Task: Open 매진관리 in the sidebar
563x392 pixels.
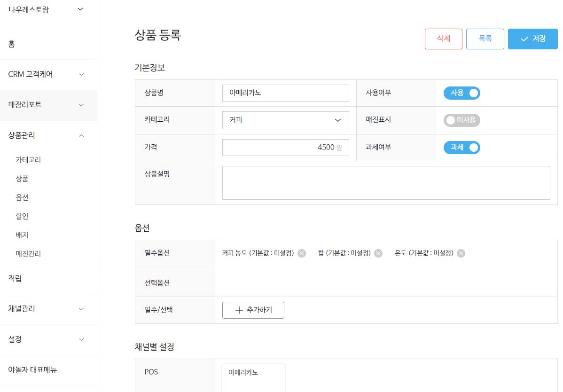Action: pyautogui.click(x=28, y=254)
